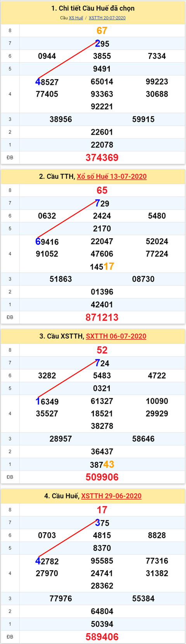Select the number 92221

tap(102, 107)
